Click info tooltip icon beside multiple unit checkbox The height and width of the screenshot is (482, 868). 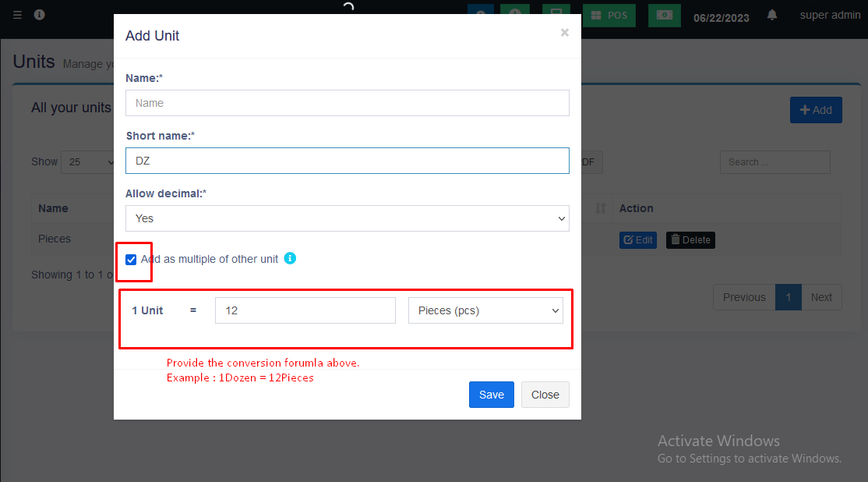pyautogui.click(x=290, y=258)
